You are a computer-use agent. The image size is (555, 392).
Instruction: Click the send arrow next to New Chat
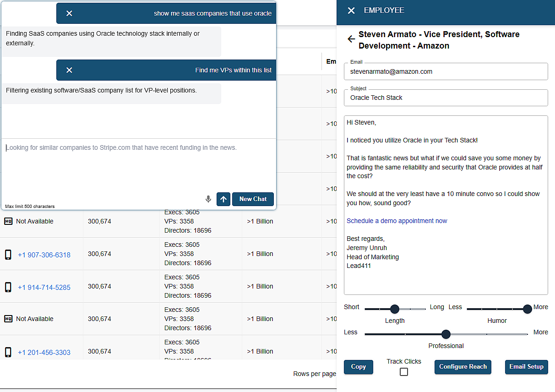[223, 199]
